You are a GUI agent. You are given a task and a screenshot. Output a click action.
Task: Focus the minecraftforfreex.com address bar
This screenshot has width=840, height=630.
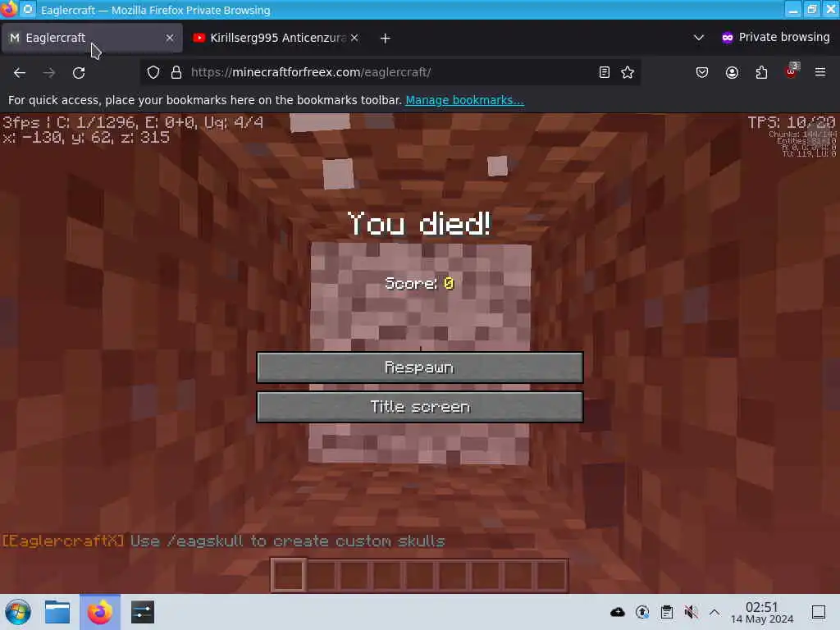[x=391, y=72]
